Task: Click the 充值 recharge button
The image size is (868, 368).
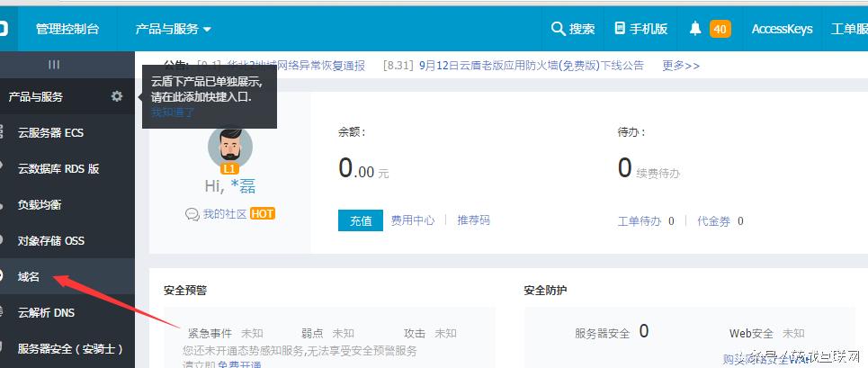Action: coord(361,220)
